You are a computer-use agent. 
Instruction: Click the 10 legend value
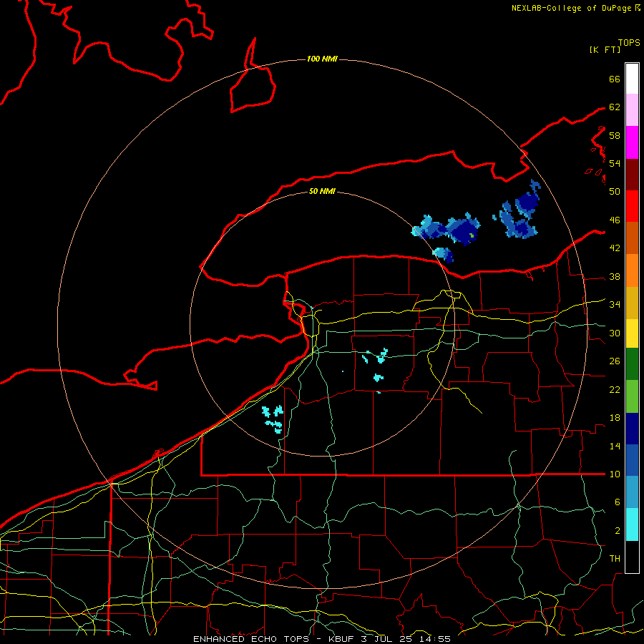tap(615, 474)
